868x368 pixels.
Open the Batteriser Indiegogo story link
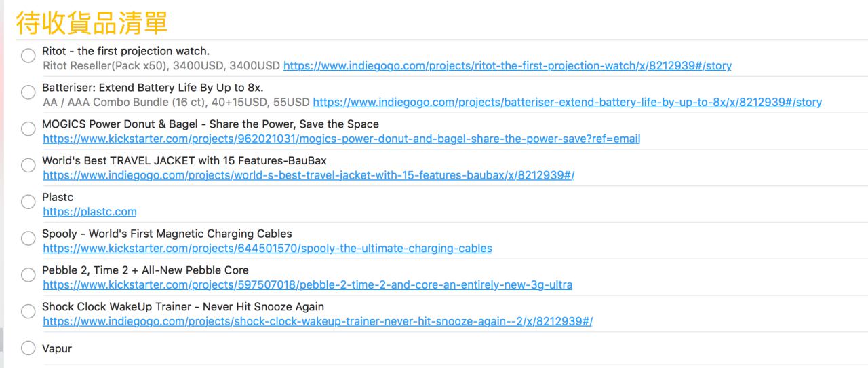tap(567, 103)
